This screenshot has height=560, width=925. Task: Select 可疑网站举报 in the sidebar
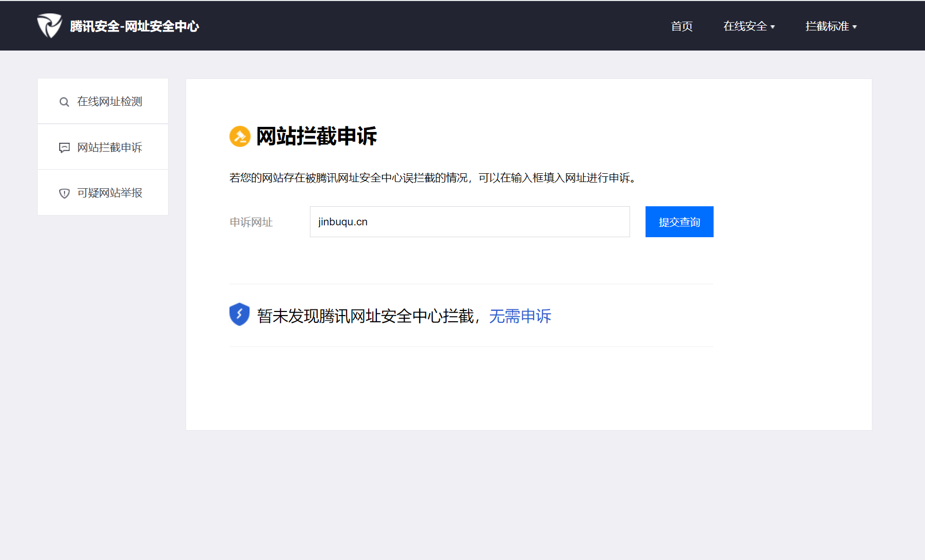[x=103, y=192]
